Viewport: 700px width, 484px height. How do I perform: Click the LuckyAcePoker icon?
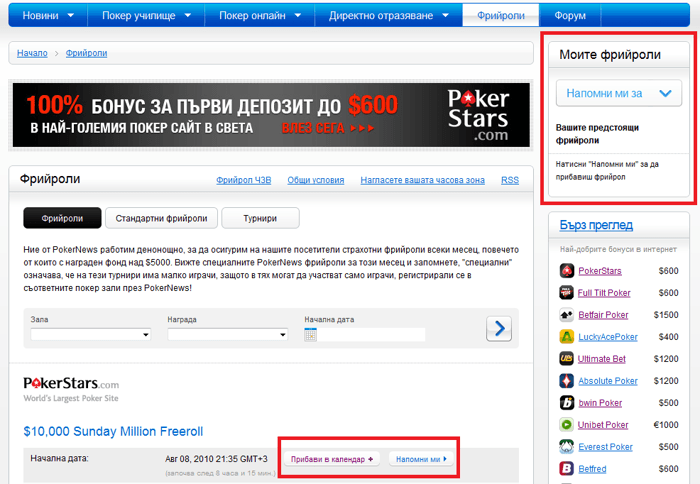567,337
